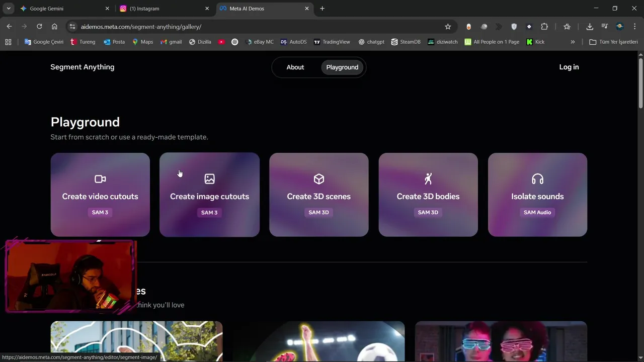Open the diziwatch bookmark
Screen dimensions: 644x362
(x=443, y=42)
